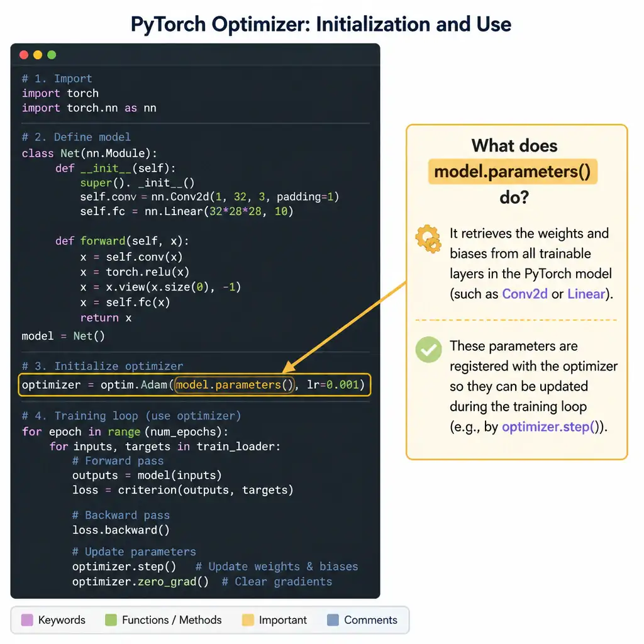Click the optimizer.step() link in info card
Image resolution: width=644 pixels, height=644 pixels.
pos(550,427)
